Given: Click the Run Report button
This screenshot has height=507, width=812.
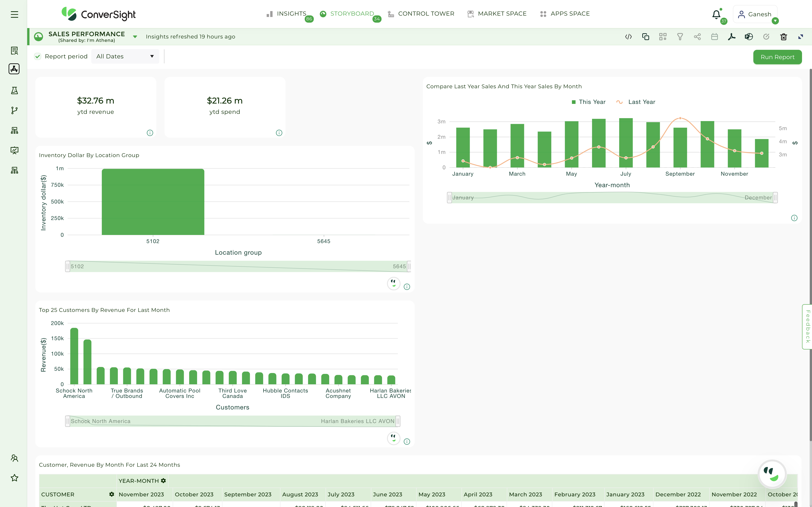Looking at the screenshot, I should click(x=777, y=57).
